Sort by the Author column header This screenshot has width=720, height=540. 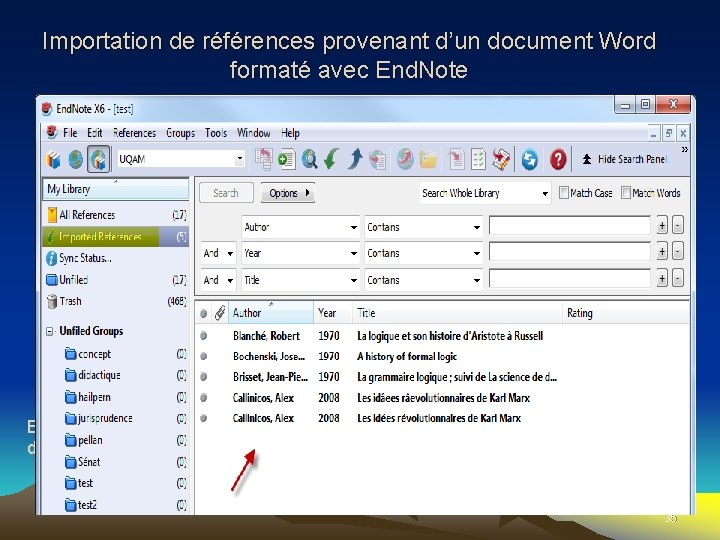(x=271, y=313)
